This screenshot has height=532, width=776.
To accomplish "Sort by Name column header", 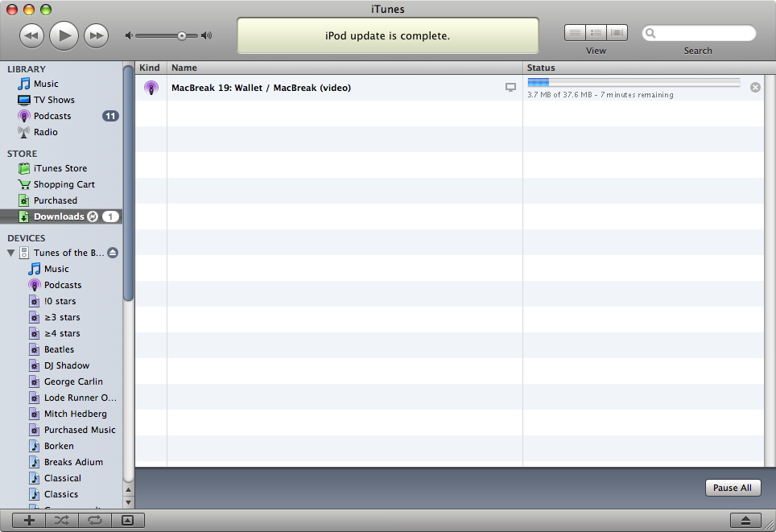I will 345,68.
